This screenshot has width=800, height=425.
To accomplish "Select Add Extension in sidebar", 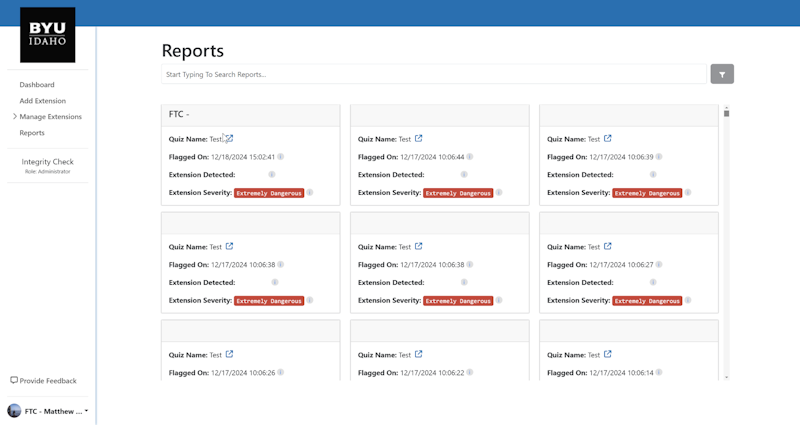I will (42, 101).
